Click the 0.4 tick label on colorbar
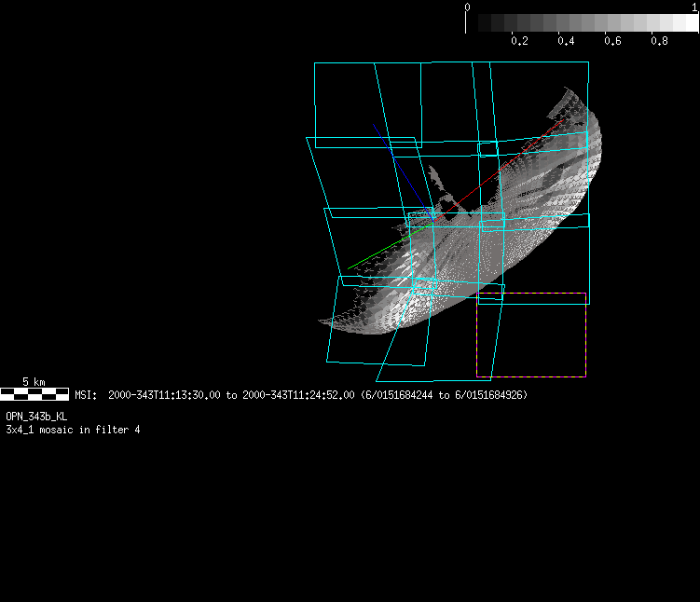The width and height of the screenshot is (700, 602). (x=566, y=42)
